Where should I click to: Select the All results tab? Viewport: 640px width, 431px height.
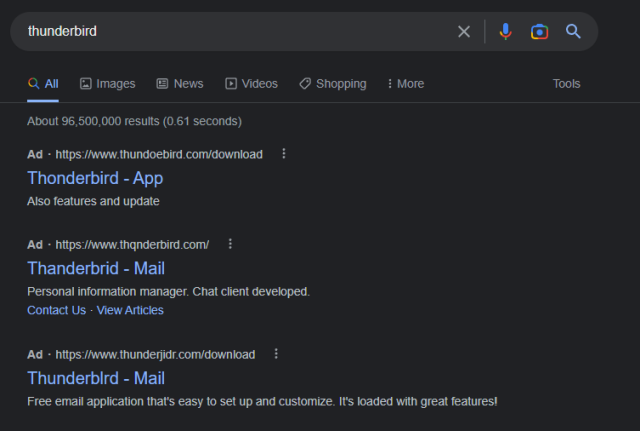(43, 84)
